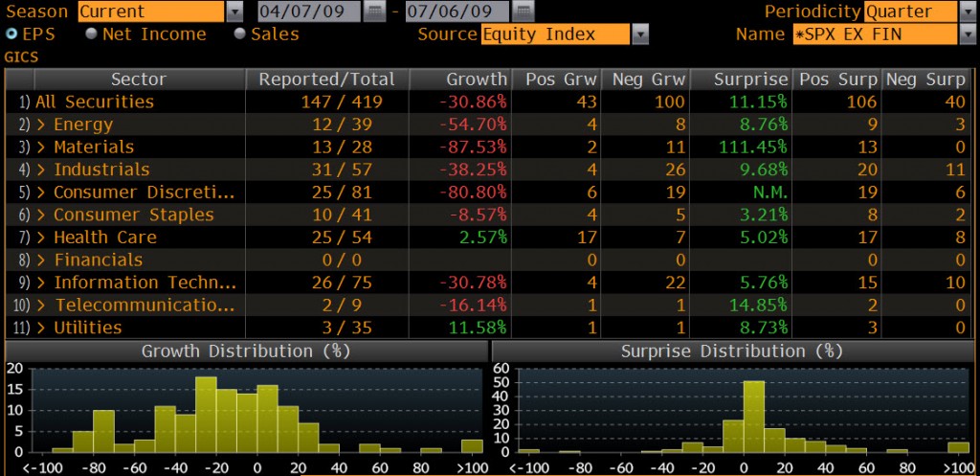Click the Telecommunications growth value -16.14%
The height and width of the screenshot is (476, 980).
(x=473, y=306)
